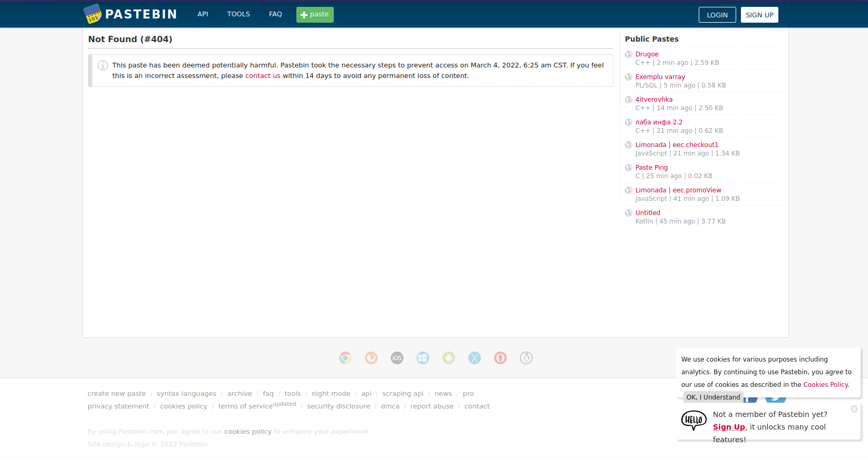Open the TOOLS menu item
Screen dimensions: 868x457
click(238, 14)
